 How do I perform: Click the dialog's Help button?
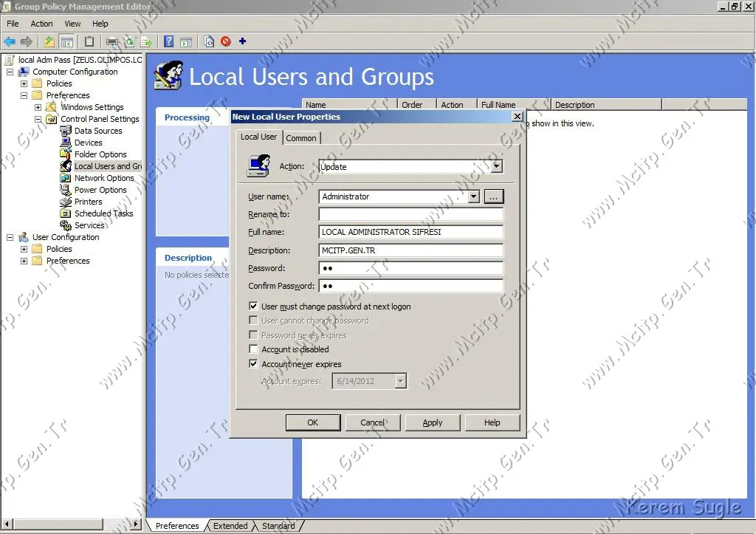492,422
